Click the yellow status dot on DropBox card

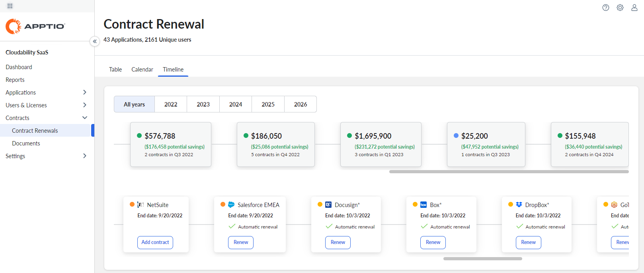(511, 204)
